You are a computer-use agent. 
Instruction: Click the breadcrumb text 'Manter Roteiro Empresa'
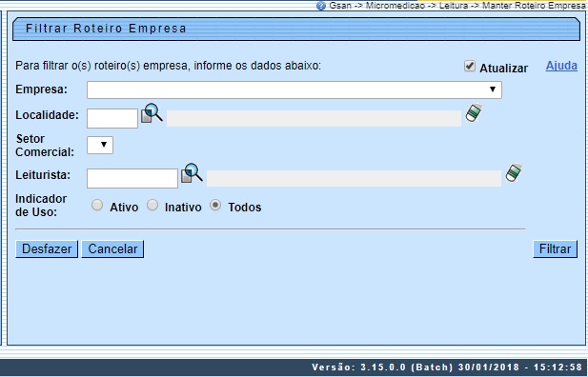coord(535,6)
